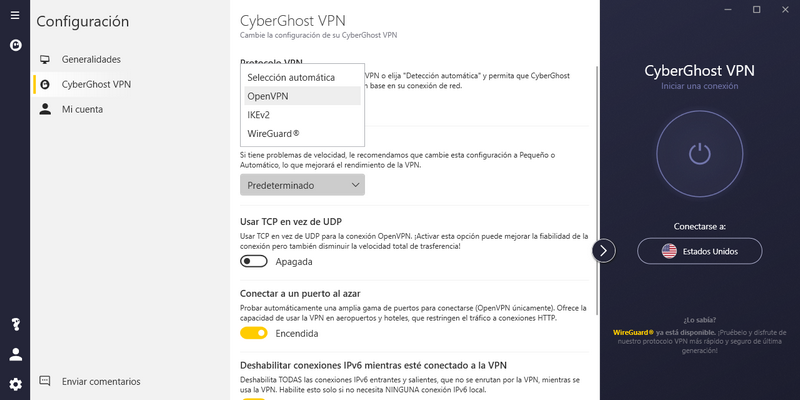Select IKEv2 protocol option

tap(303, 115)
